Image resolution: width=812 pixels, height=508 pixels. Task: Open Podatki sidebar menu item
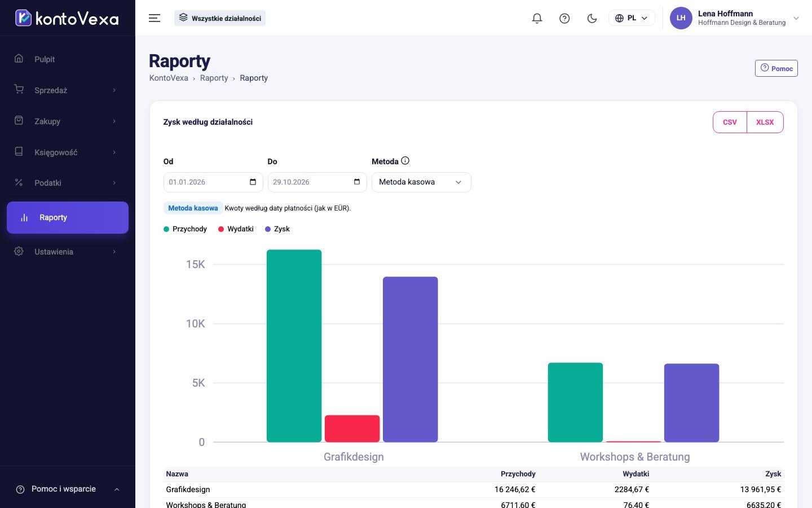point(67,183)
